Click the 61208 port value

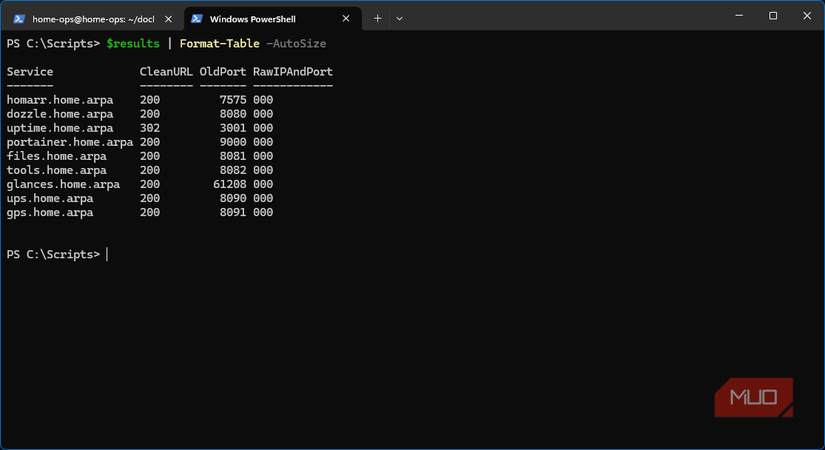click(230, 185)
